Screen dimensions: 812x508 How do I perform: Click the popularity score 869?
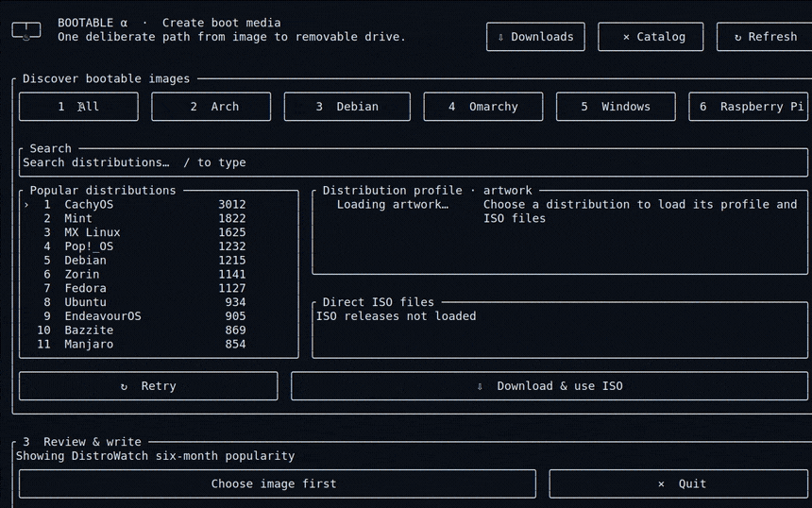click(236, 330)
